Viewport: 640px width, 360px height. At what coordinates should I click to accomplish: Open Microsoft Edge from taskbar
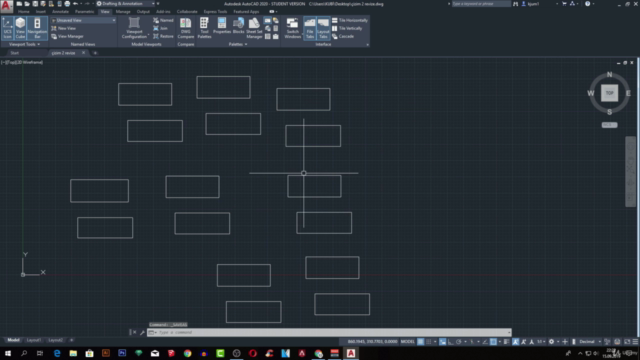(57, 353)
